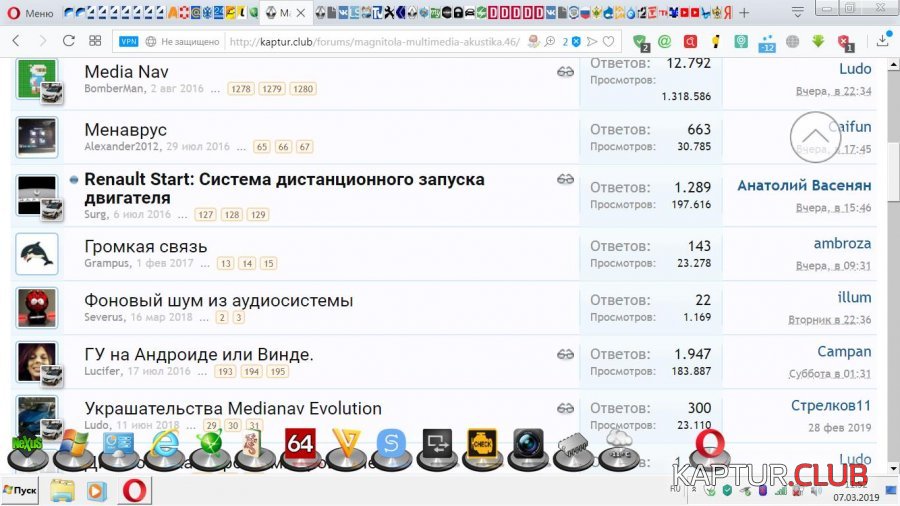
Task: Open the Opera Меню button
Action: 30,12
